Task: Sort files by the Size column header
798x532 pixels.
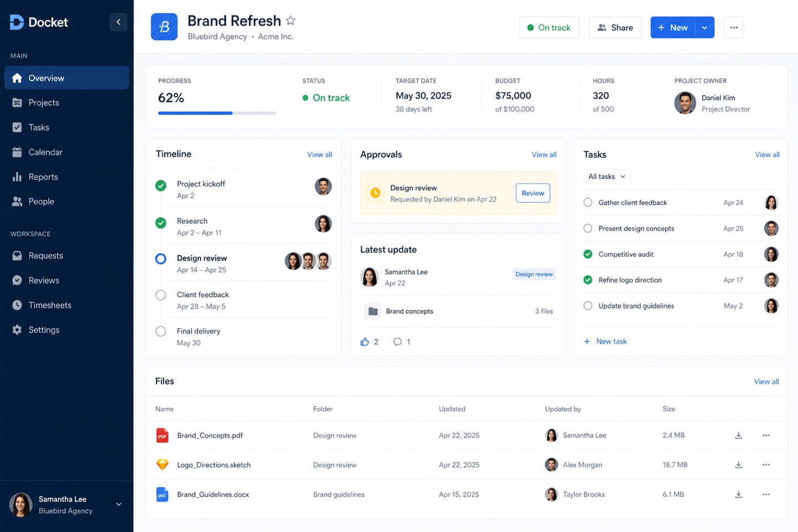Action: click(x=669, y=409)
